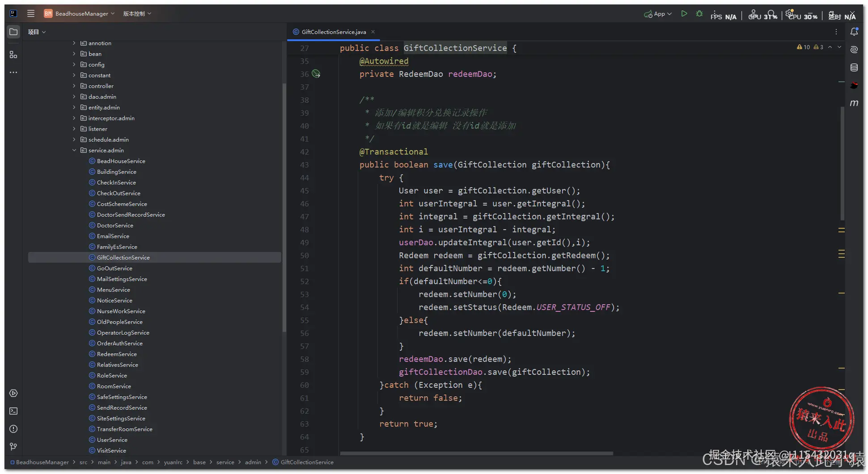Click the editor horizontal scrollbar
Image resolution: width=868 pixels, height=474 pixels.
click(476, 453)
